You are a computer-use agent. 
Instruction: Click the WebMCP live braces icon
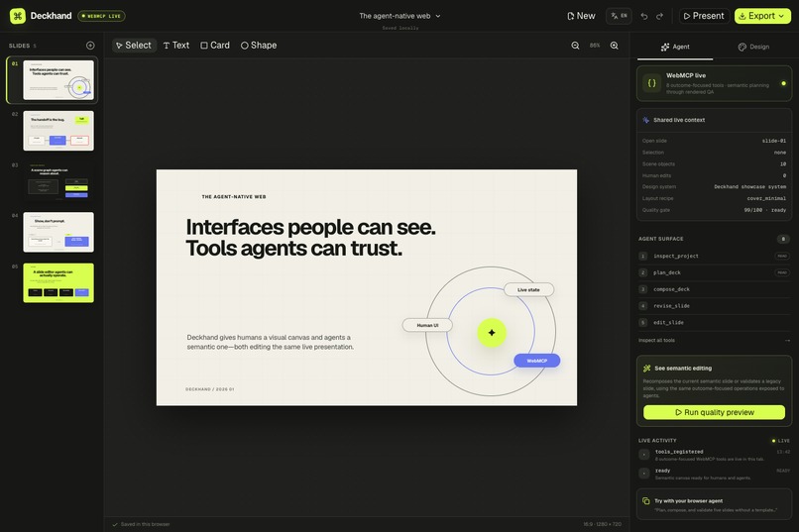click(651, 83)
